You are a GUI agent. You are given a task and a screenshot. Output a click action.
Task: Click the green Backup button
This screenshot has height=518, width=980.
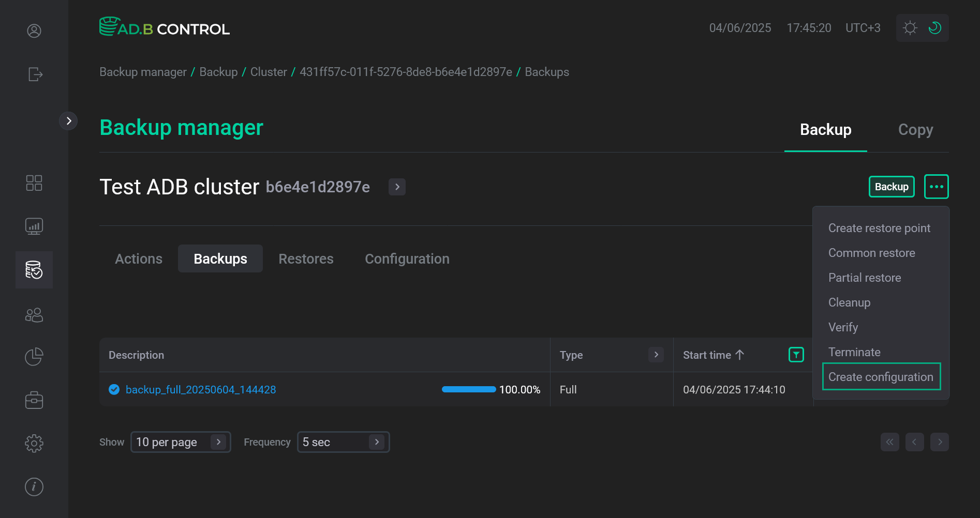(x=891, y=187)
